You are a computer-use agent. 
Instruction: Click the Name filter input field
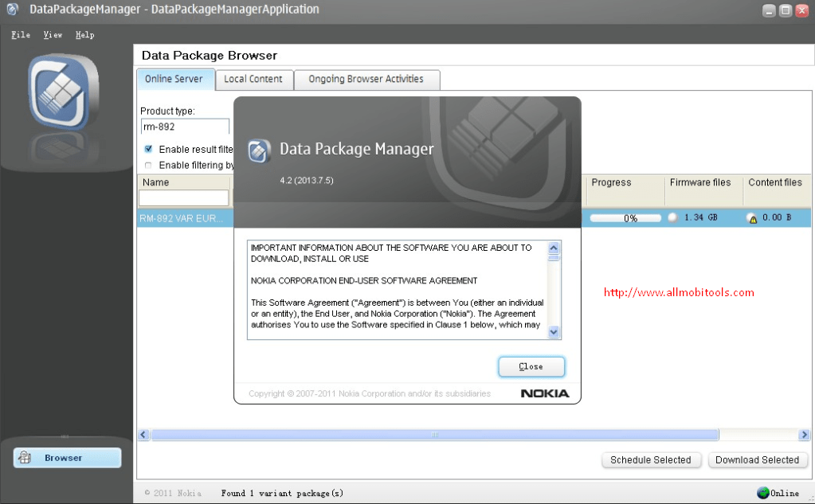click(183, 197)
